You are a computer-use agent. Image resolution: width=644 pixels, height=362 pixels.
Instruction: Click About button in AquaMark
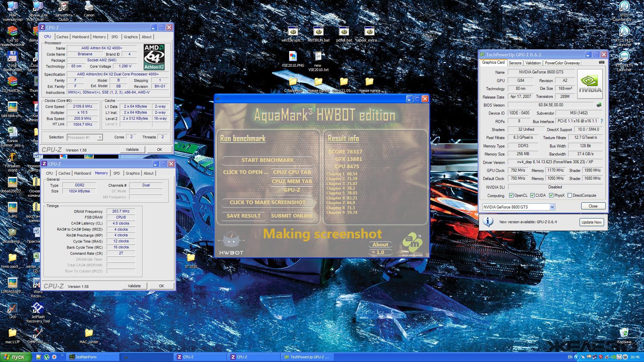[x=380, y=245]
